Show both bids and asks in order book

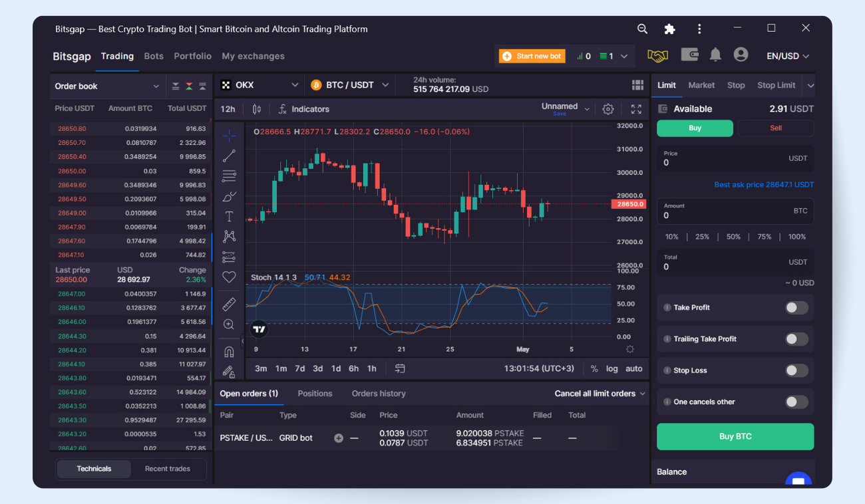[189, 86]
